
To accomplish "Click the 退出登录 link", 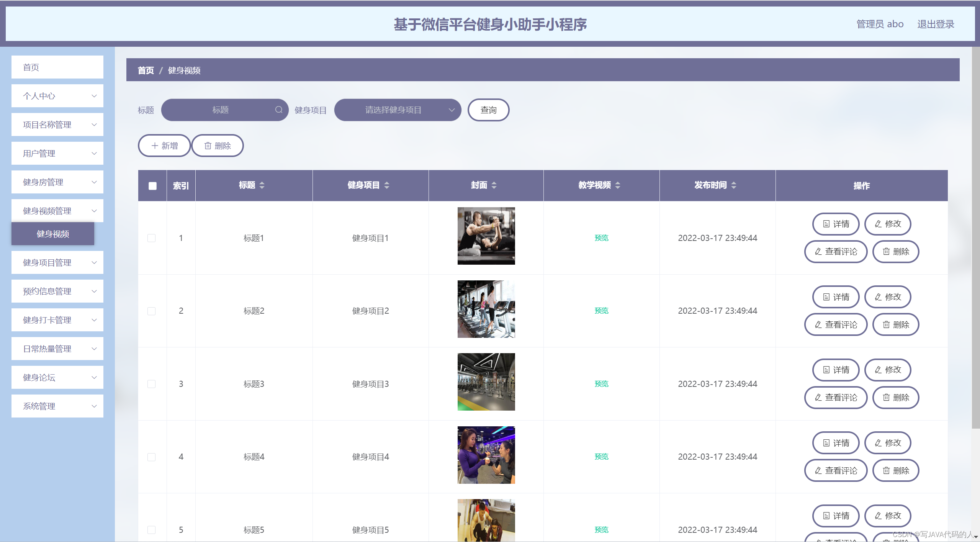I will pyautogui.click(x=936, y=24).
